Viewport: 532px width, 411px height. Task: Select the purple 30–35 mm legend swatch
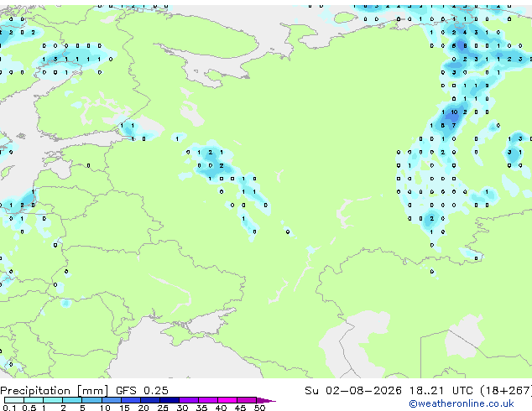tap(189, 400)
